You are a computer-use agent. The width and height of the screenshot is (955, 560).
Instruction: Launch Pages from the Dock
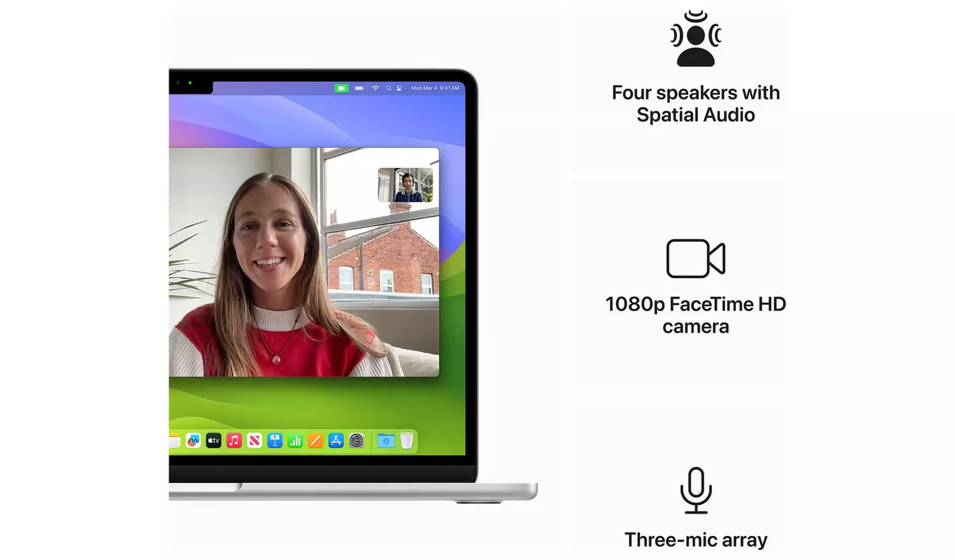point(315,440)
